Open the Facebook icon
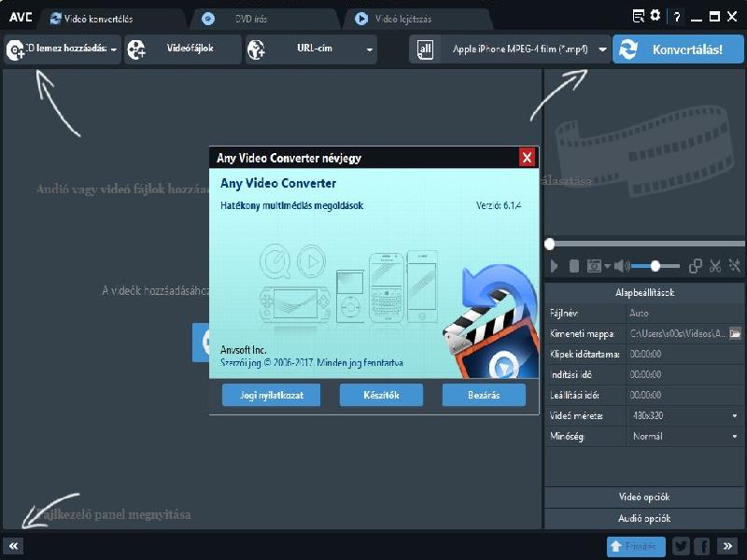This screenshot has height=560, width=747. point(702,546)
